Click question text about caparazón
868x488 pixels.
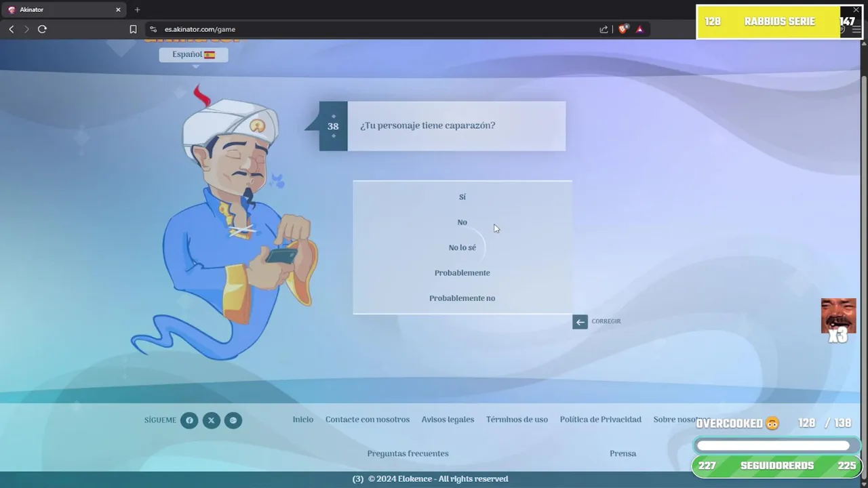(x=427, y=125)
